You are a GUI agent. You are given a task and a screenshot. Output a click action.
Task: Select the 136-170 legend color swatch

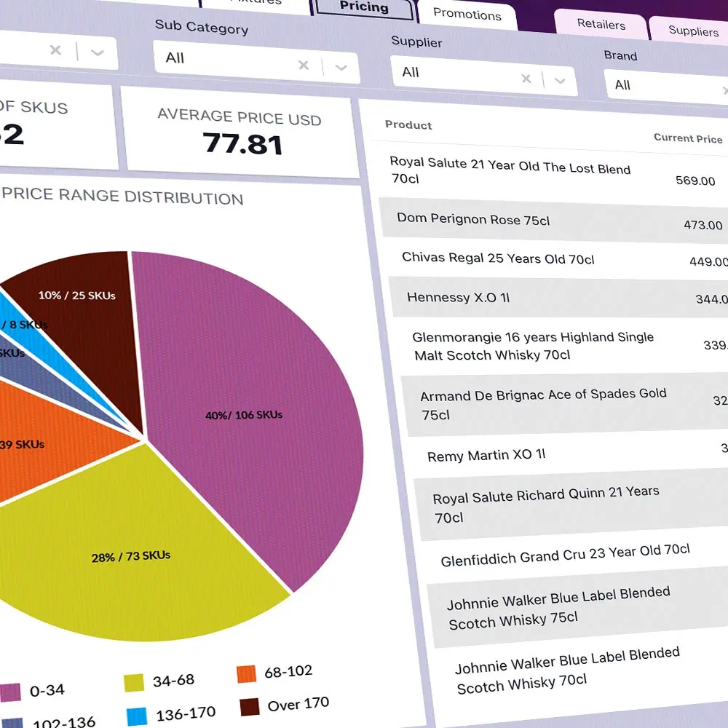(x=137, y=716)
